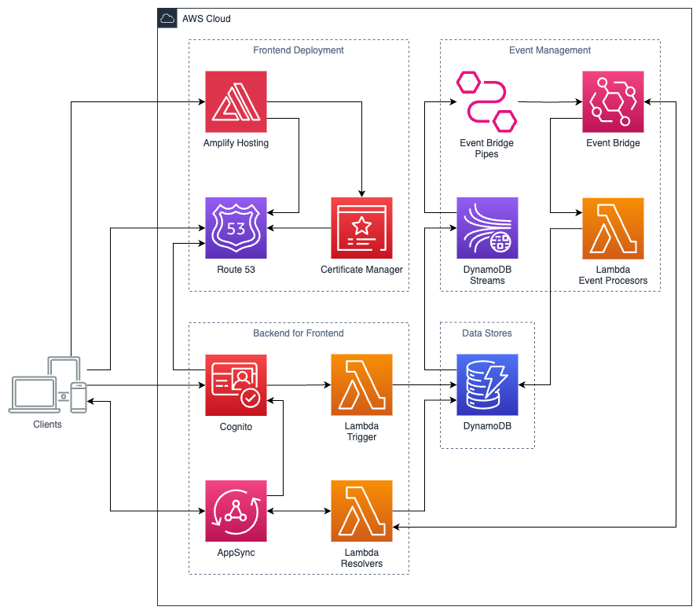Click the 'Lambda Resolvers' caption
The width and height of the screenshot is (700, 614).
[x=361, y=557]
